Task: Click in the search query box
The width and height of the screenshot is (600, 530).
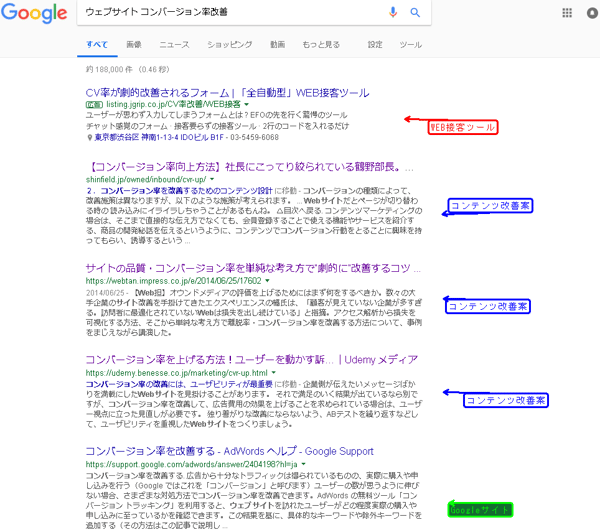Action: click(230, 13)
